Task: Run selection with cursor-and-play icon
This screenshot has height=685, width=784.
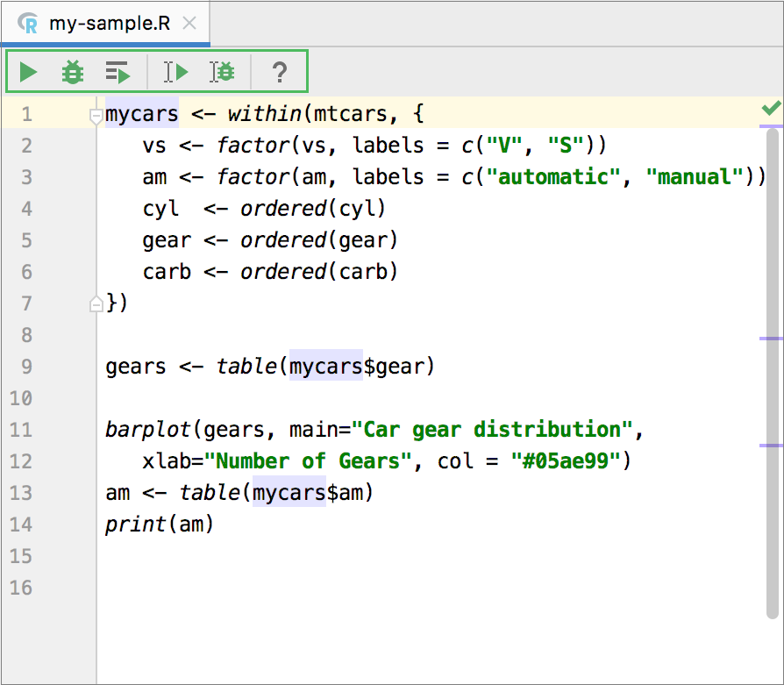Action: (x=175, y=72)
